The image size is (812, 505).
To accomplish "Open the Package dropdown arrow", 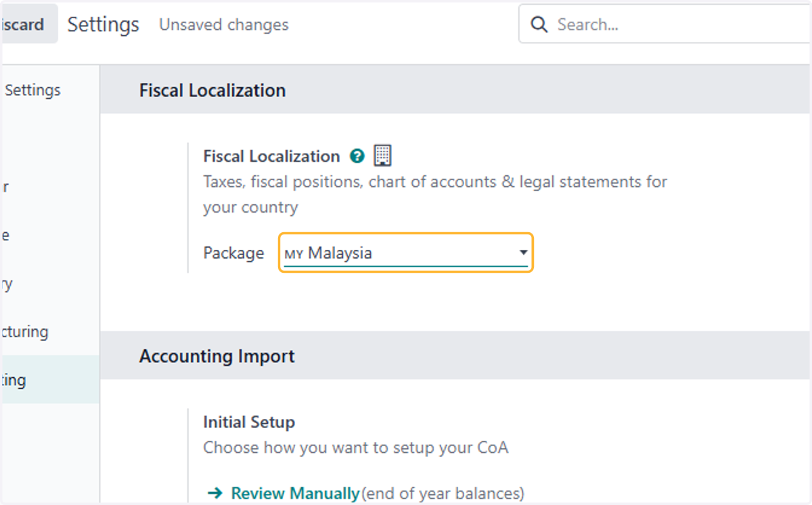I will [523, 252].
